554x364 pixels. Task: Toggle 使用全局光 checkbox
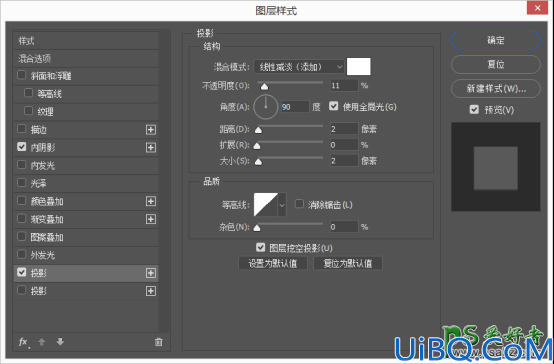(334, 106)
